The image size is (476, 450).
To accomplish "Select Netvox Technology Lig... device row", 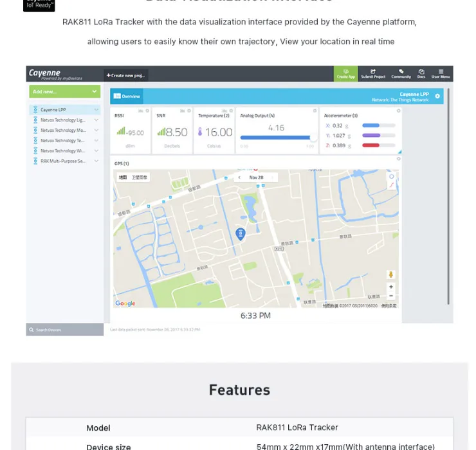I will [x=65, y=120].
